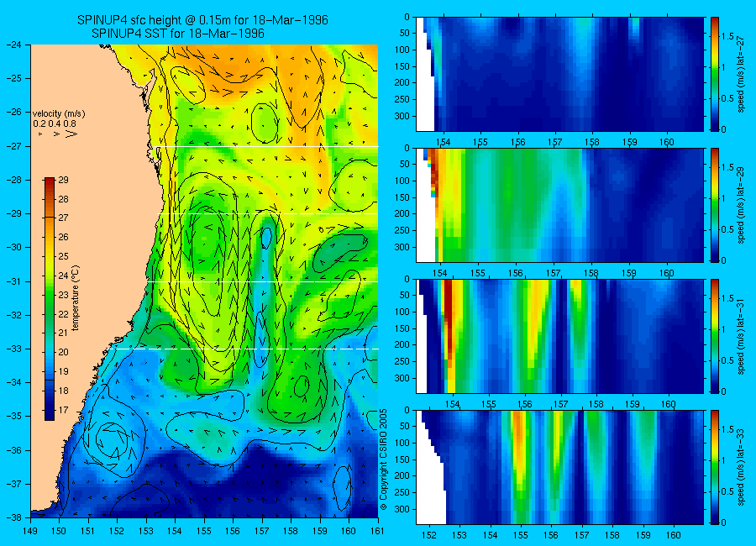Click the white transect line at latitude -31
This screenshot has width=756, height=546.
coord(263,281)
